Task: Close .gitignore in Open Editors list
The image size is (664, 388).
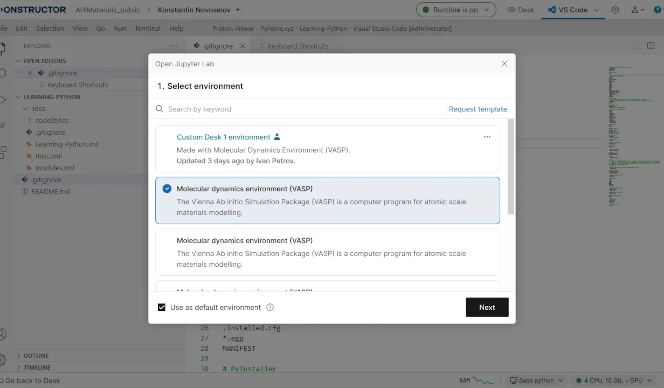Action: point(30,73)
